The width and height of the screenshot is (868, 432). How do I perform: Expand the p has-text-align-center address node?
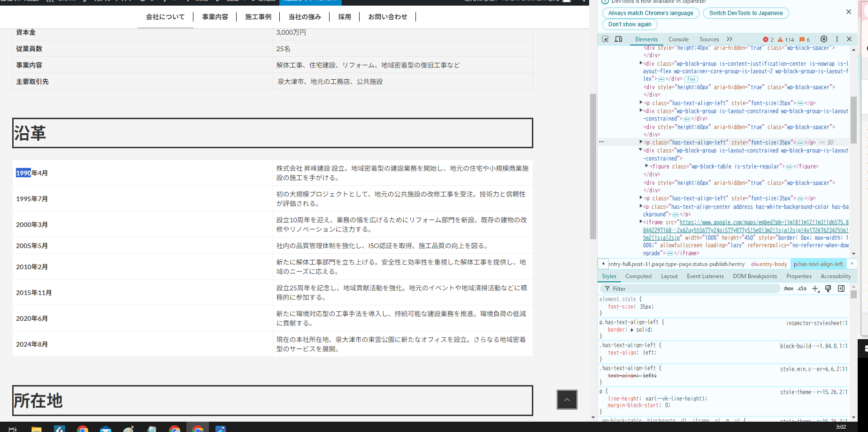(x=641, y=206)
